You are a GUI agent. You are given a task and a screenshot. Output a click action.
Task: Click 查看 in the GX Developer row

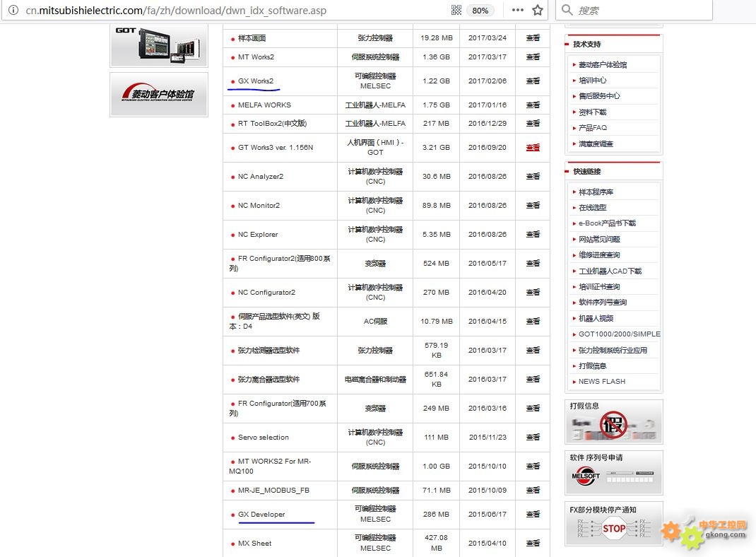533,515
